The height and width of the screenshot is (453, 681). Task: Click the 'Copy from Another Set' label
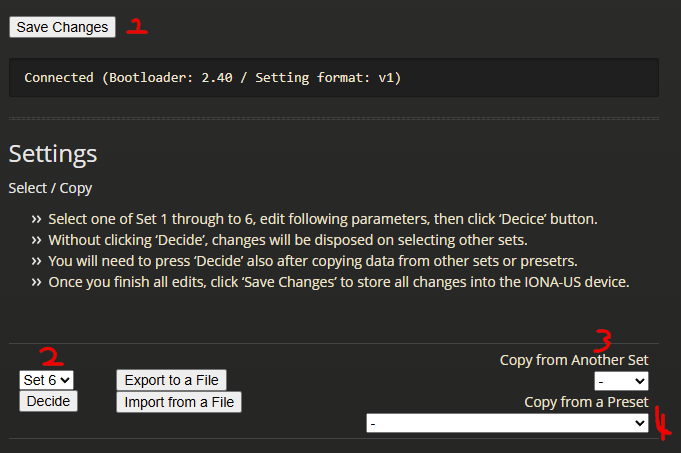(574, 360)
